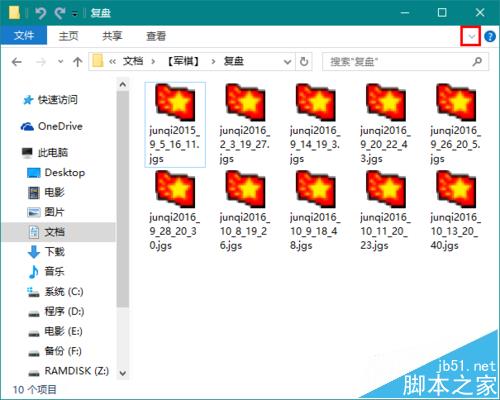Select OneDrive in navigation pane
Screen dimensions: 500x400
click(60, 126)
